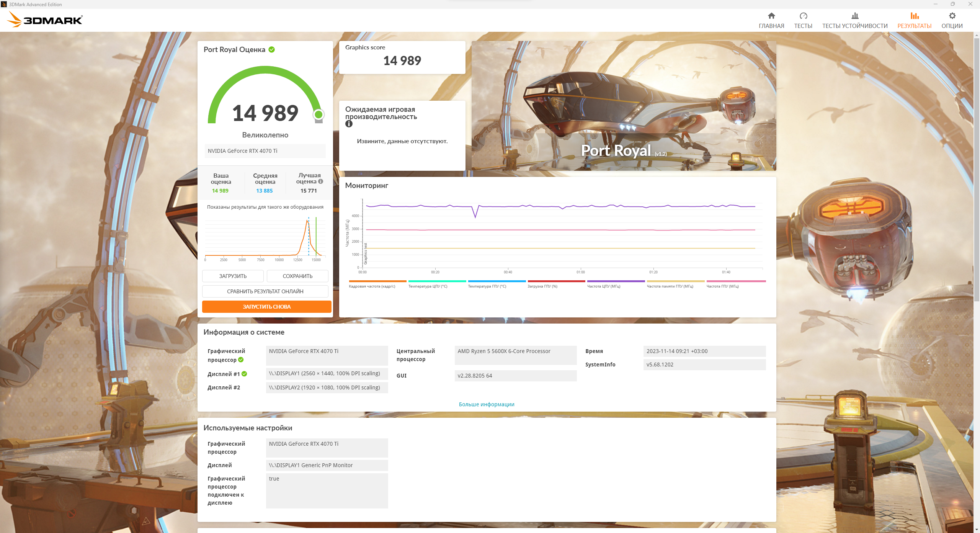Open the Stress Tests (ТЕСТЫ УСТОЙЧИВОСТИ) chart icon
This screenshot has height=533, width=980.
(854, 16)
